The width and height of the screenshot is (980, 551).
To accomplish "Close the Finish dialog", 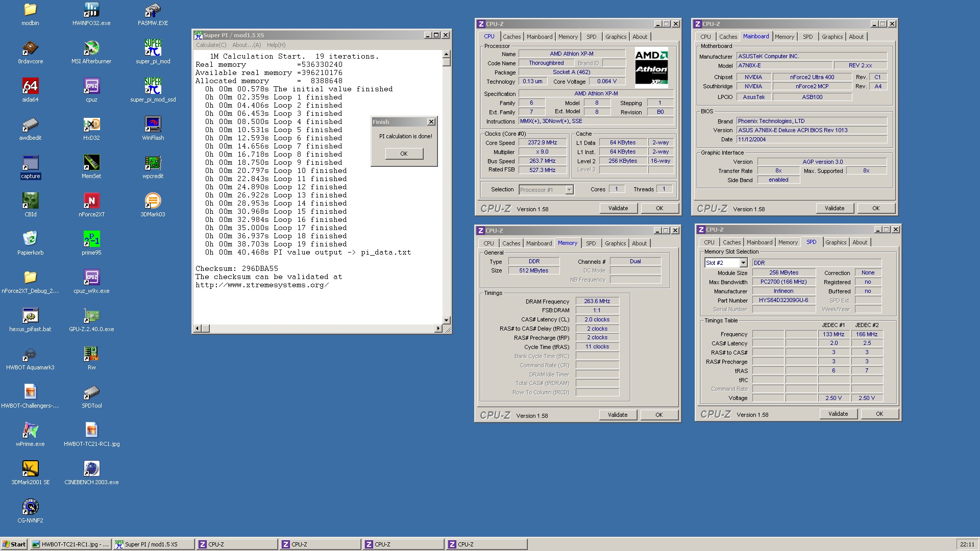I will click(x=431, y=122).
